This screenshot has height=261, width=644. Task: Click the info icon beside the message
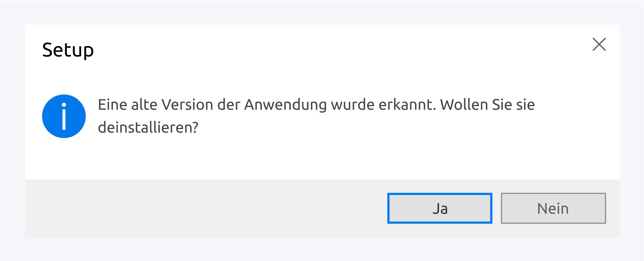point(64,116)
